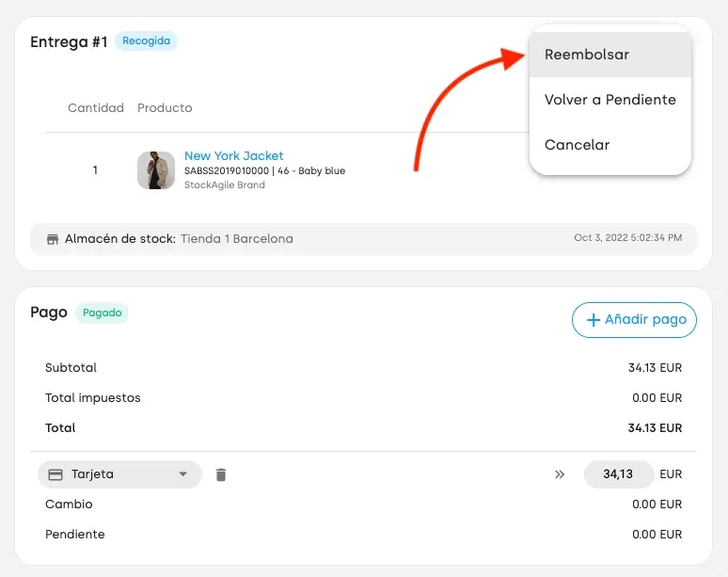Viewport: 728px width, 577px height.
Task: Click the Tienda 1 Barcelona warehouse name
Action: click(x=237, y=239)
